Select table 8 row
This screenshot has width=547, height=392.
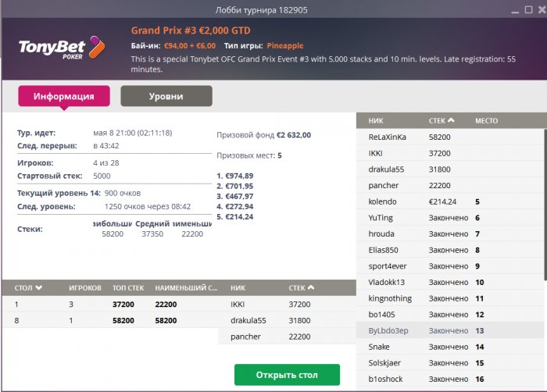point(109,320)
